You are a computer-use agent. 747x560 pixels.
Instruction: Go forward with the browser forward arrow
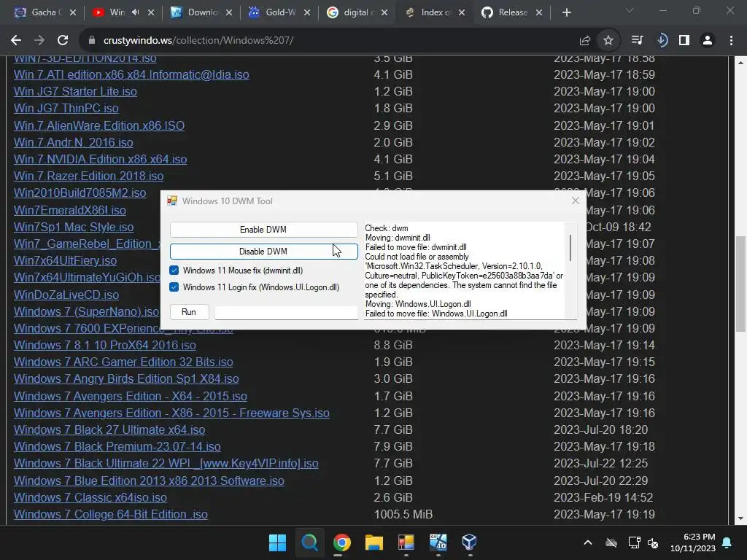click(x=39, y=41)
